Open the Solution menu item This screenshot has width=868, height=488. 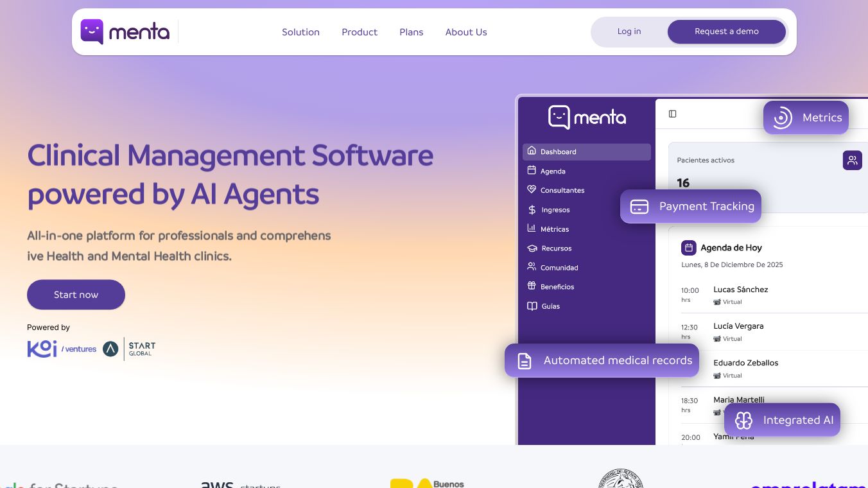tap(300, 32)
